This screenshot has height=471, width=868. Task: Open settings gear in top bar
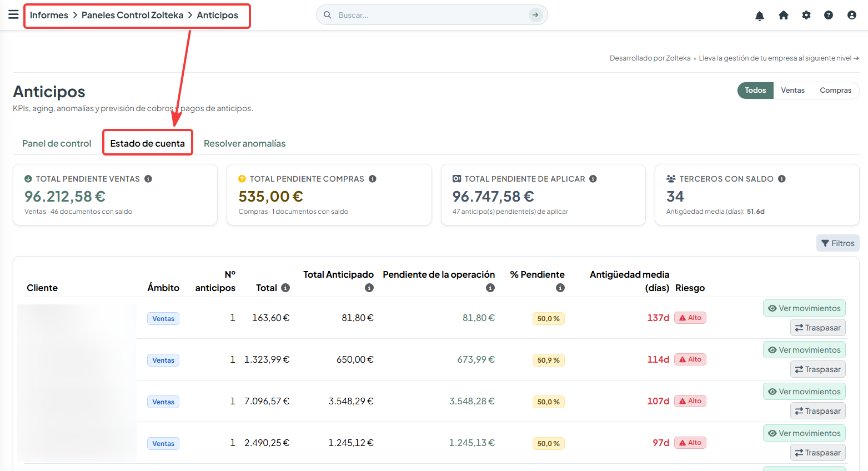coord(806,15)
